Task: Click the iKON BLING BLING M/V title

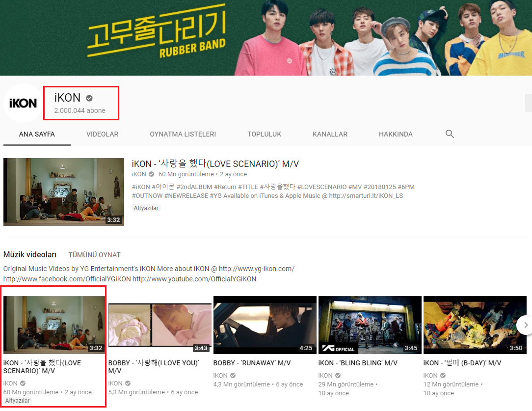Action: pyautogui.click(x=358, y=363)
